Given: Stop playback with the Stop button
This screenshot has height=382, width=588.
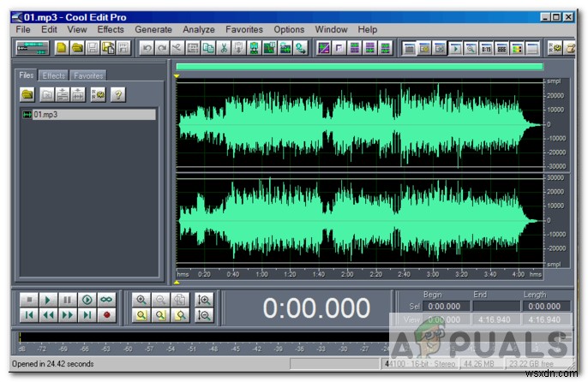Looking at the screenshot, I should [x=29, y=300].
